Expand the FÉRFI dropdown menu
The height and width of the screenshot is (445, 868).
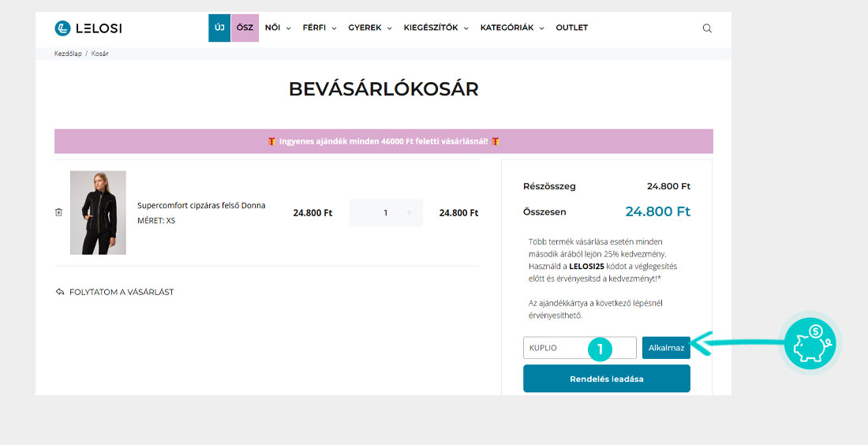(320, 28)
